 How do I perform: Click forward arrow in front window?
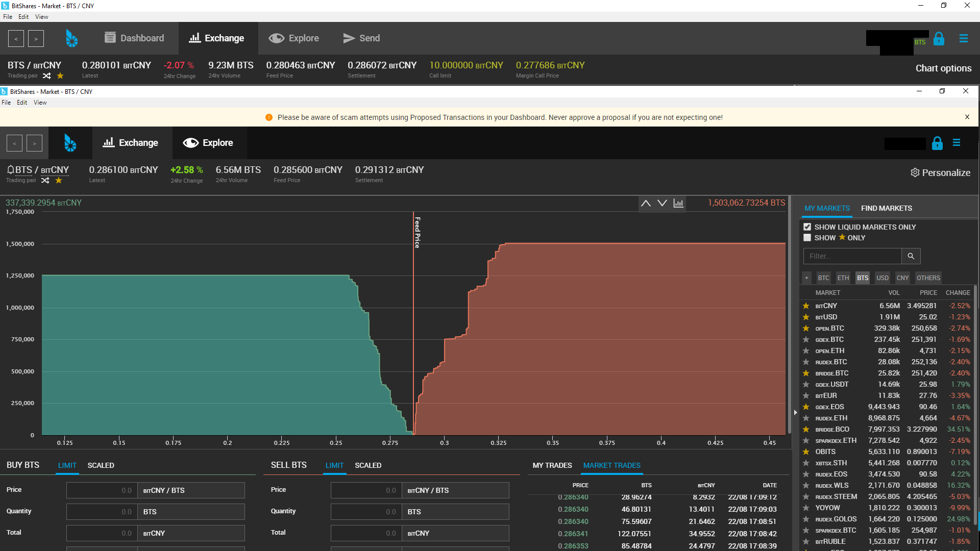pos(34,143)
